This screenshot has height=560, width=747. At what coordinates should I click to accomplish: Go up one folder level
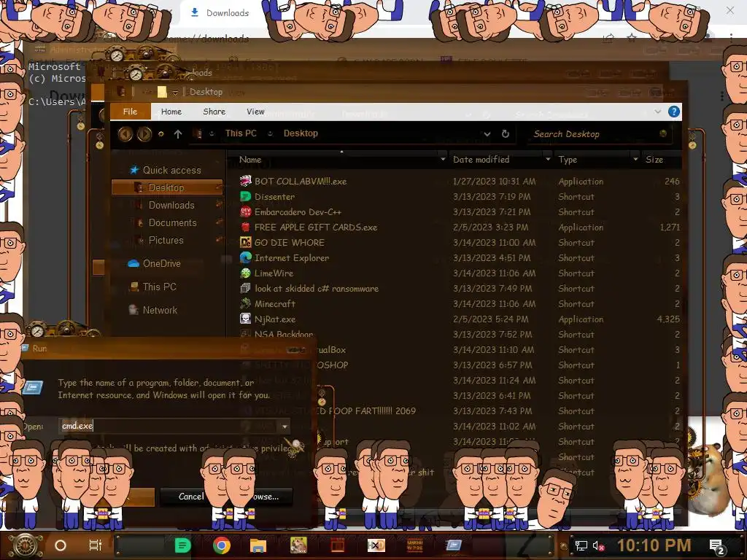(178, 134)
